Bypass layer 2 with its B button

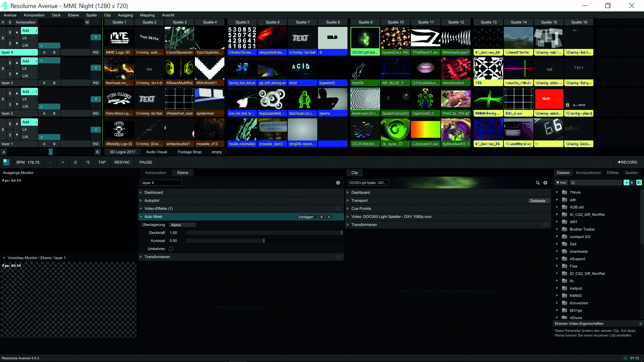(10, 94)
